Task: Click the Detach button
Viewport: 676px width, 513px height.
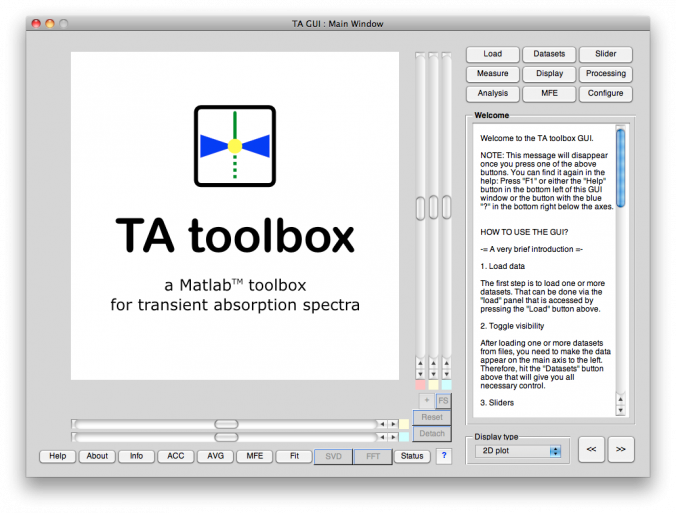Action: pos(432,434)
